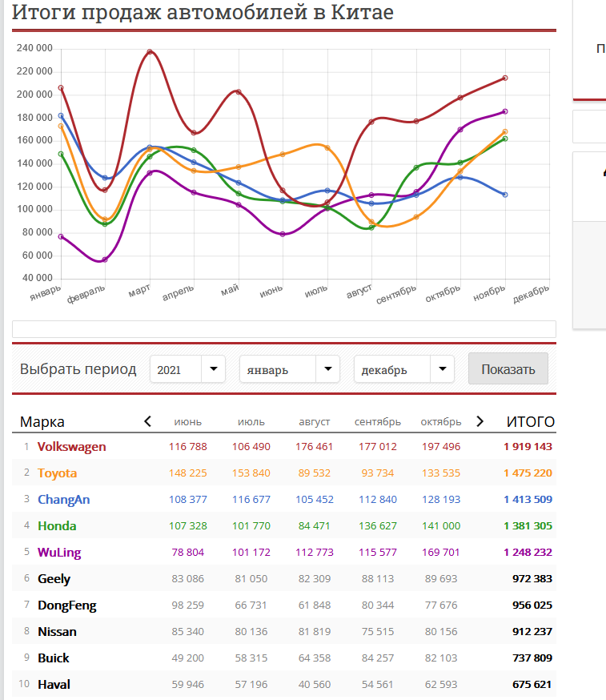Click Volkswagen May chart point
606x700 pixels.
(x=239, y=92)
